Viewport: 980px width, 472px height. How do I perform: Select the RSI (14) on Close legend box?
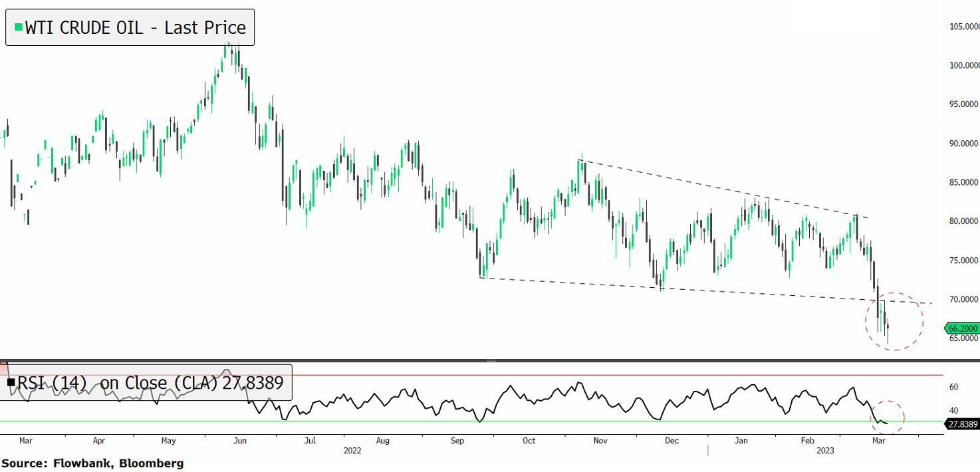146,383
